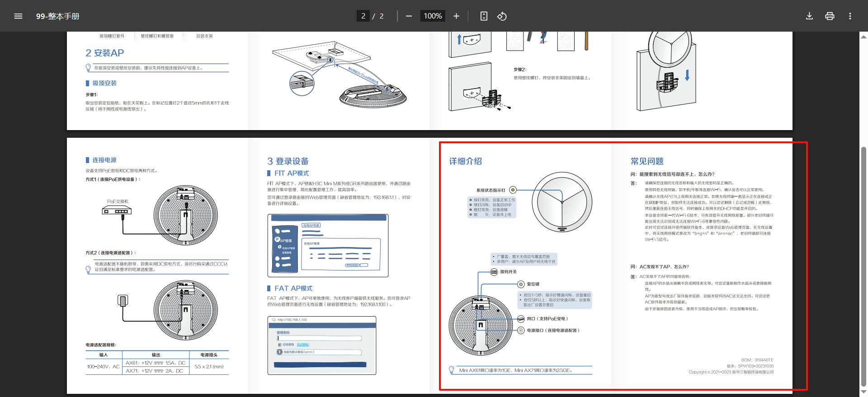Screen dimensions: 868x397
Task: Click the 电源接口 label
Action: [553, 331]
